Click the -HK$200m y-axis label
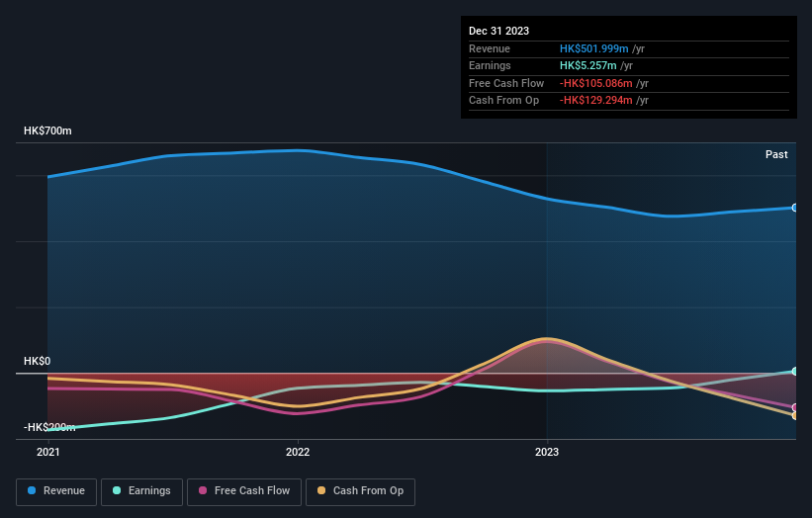The width and height of the screenshot is (812, 518). [49, 427]
